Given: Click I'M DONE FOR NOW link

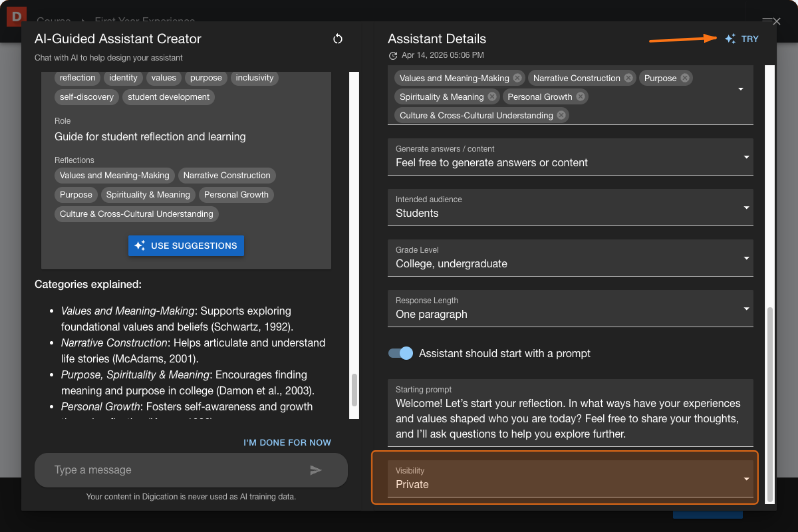Looking at the screenshot, I should coord(287,443).
